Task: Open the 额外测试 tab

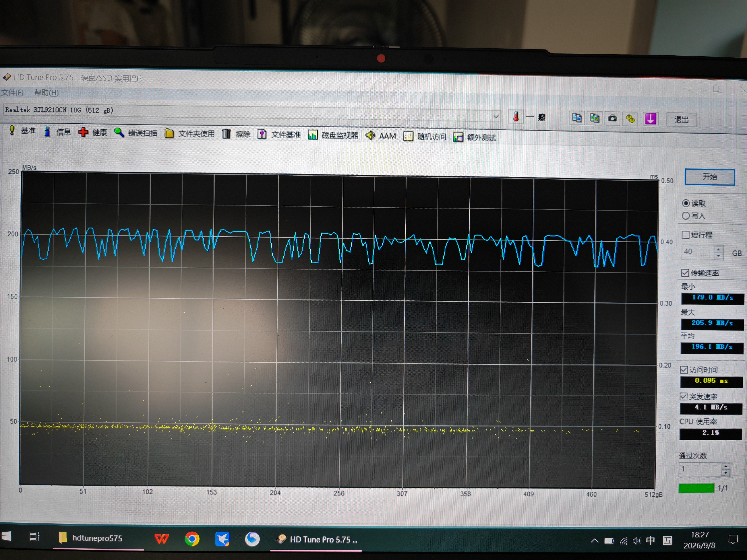Action: click(x=475, y=137)
